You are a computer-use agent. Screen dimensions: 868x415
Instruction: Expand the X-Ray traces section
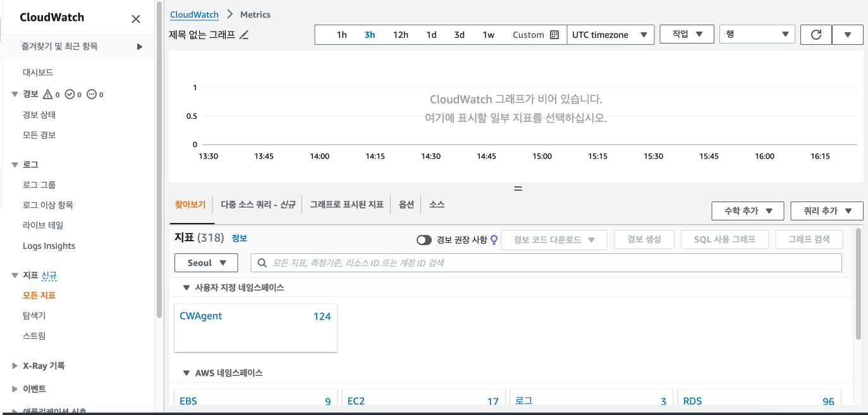tap(15, 366)
